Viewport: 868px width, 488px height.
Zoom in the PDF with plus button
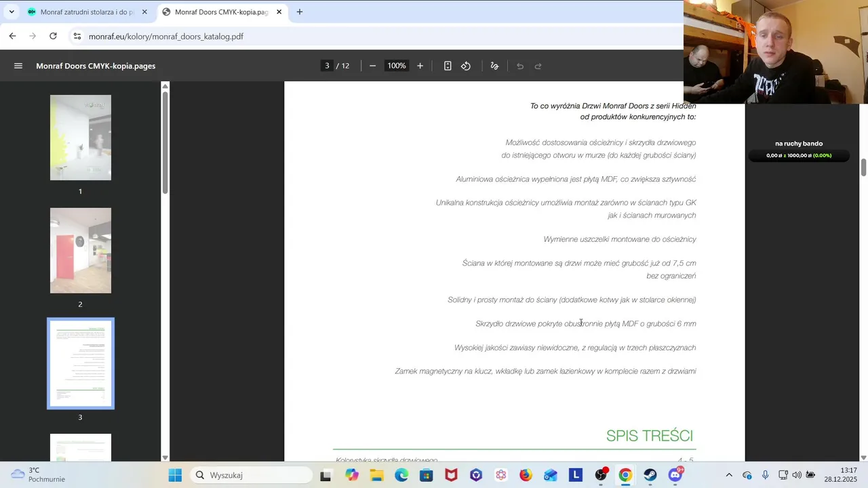click(x=420, y=66)
